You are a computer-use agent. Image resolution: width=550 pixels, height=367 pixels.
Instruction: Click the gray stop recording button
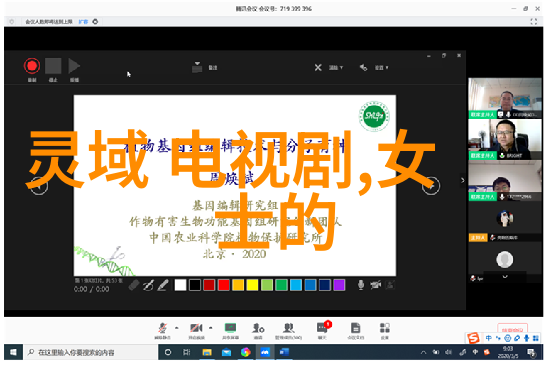click(x=53, y=66)
